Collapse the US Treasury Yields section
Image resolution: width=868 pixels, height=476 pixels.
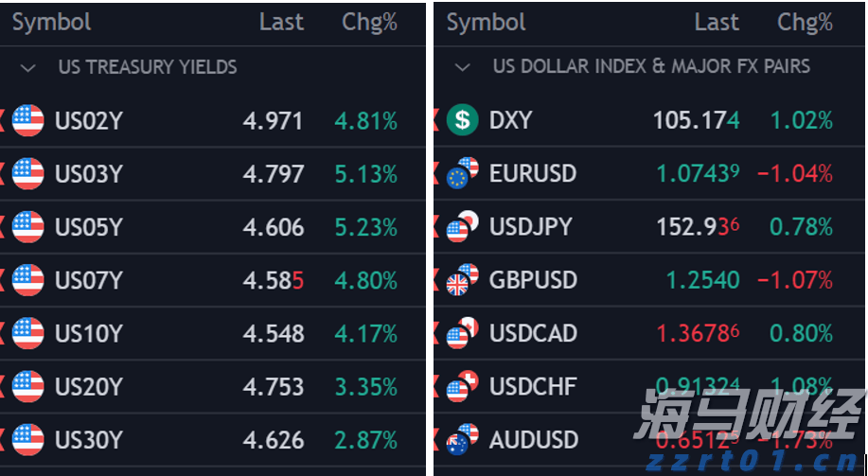pos(28,67)
